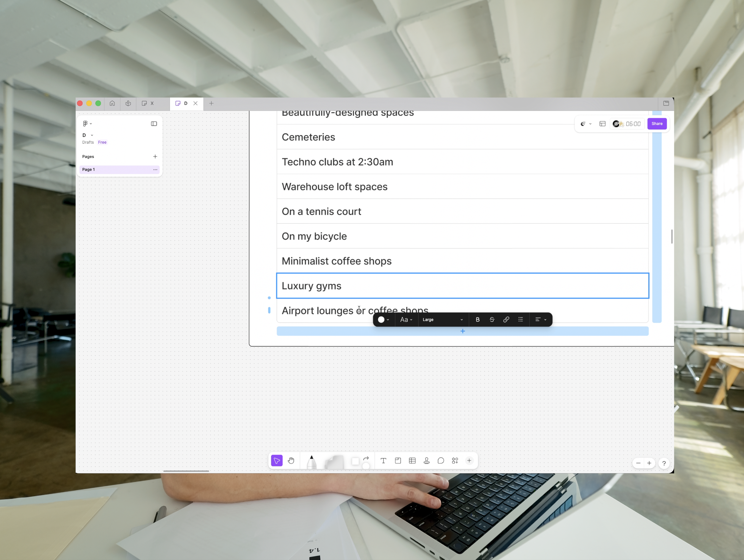Insert a link with the chain icon
744x560 pixels.
pos(506,320)
